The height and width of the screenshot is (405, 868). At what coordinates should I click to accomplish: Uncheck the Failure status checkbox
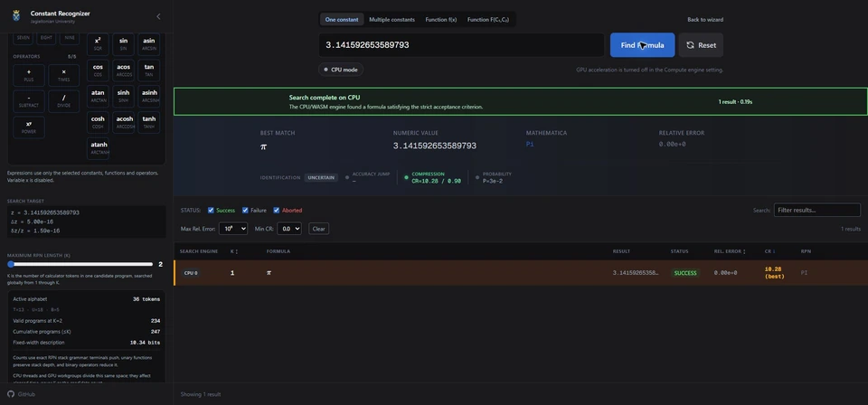(x=245, y=211)
